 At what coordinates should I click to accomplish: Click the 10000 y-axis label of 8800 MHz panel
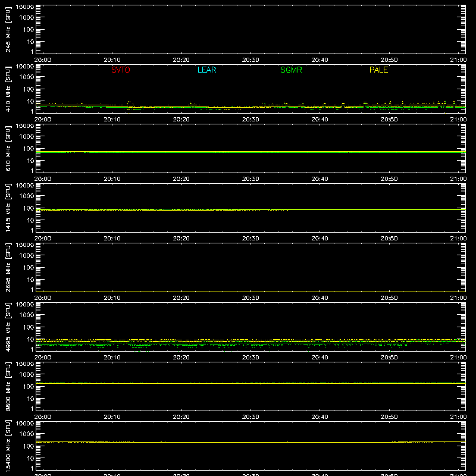coord(25,364)
